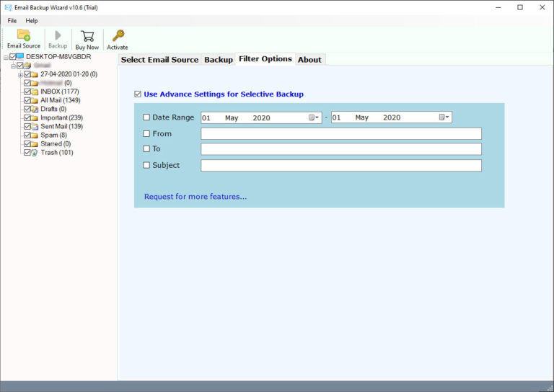Uncheck the INBOX (1177) folder checkbox

coord(27,92)
